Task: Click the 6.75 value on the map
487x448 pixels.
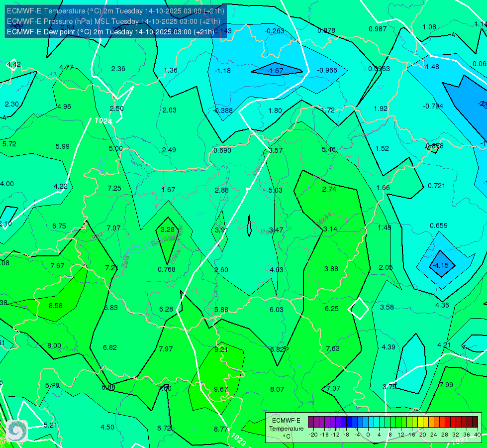Action: pyautogui.click(x=59, y=226)
